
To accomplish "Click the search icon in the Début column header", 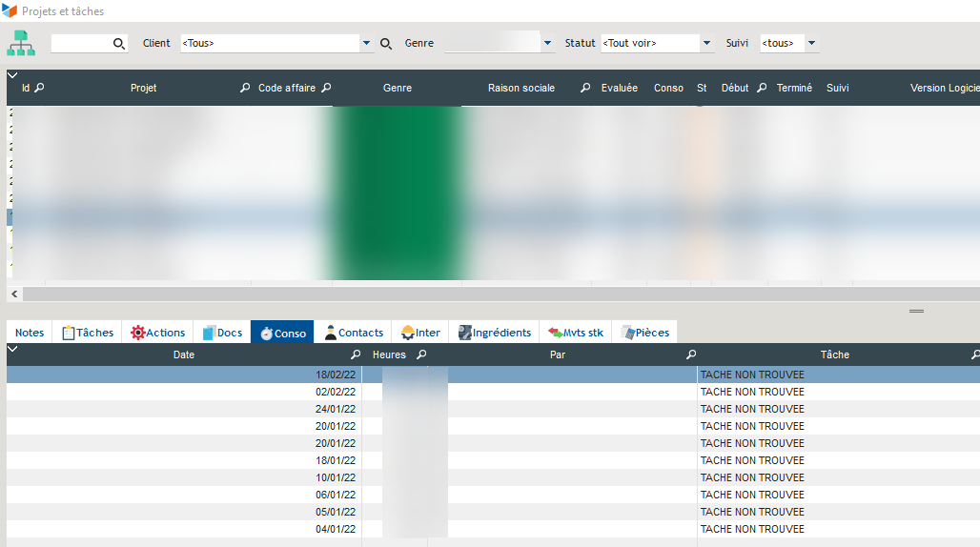I will coord(762,88).
